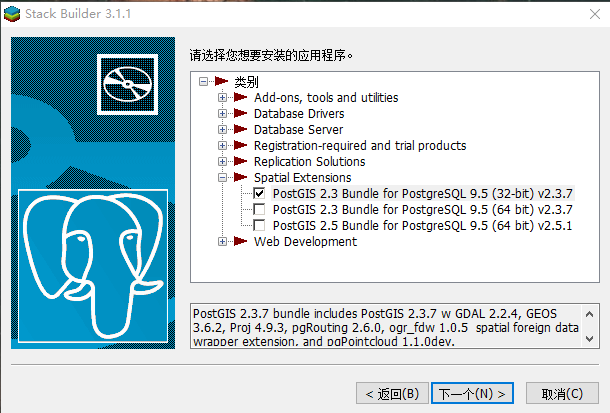
Task: Proceed with the 下一个(N) button
Action: 472,393
